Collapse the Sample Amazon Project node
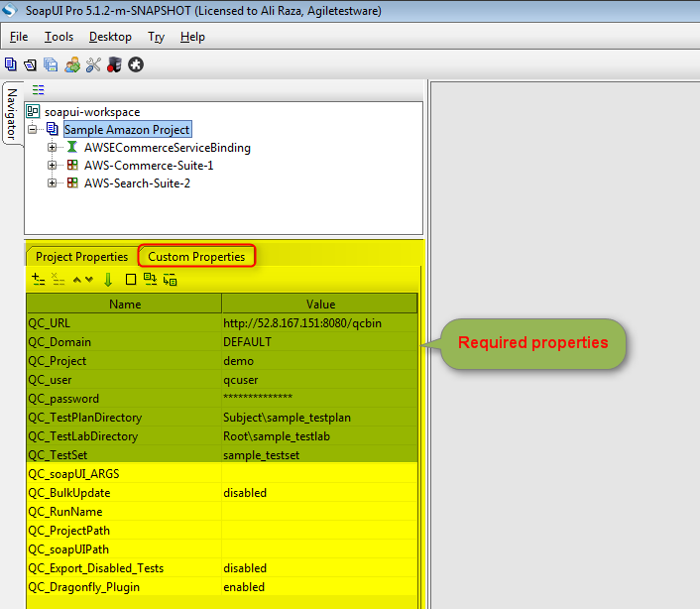The image size is (700, 609). (33, 130)
